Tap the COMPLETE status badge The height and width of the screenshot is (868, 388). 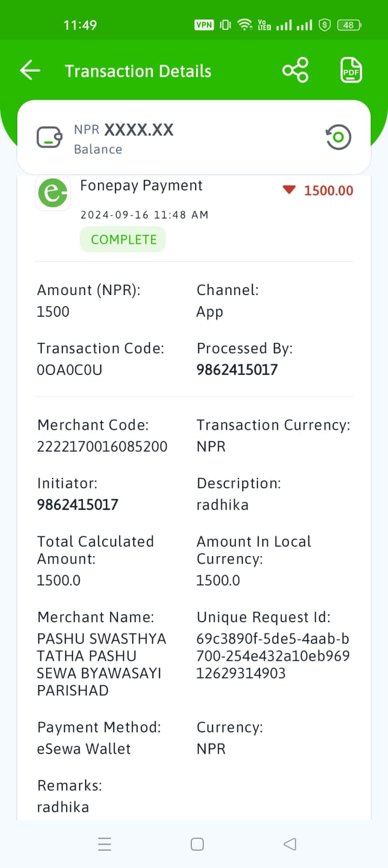pyautogui.click(x=123, y=239)
